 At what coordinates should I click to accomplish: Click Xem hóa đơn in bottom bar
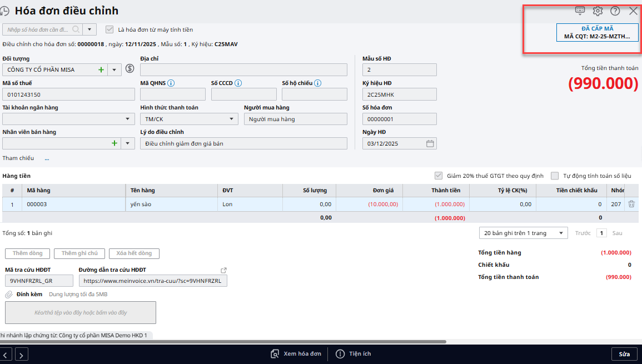click(x=296, y=354)
